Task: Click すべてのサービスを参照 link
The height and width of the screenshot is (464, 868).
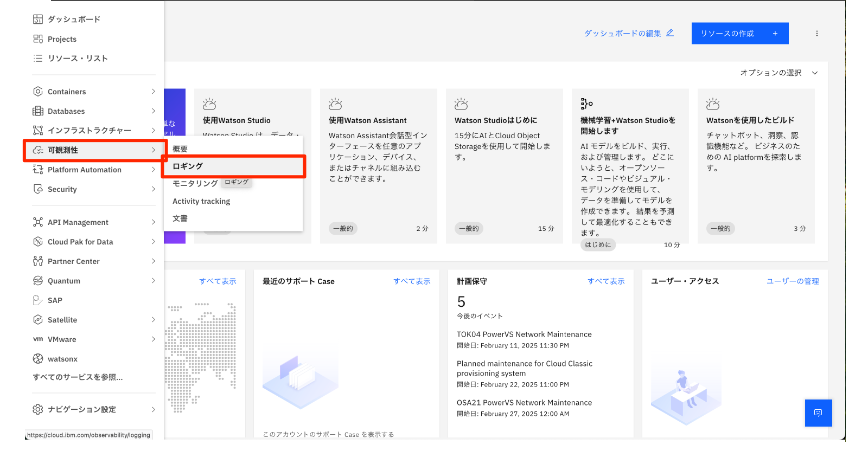Action: (x=78, y=377)
